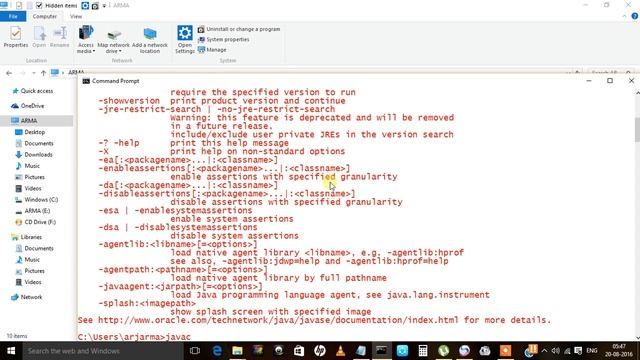Screen dimensions: 640x360
Task: Open recent locations dropdown arrow
Action: tap(33, 73)
